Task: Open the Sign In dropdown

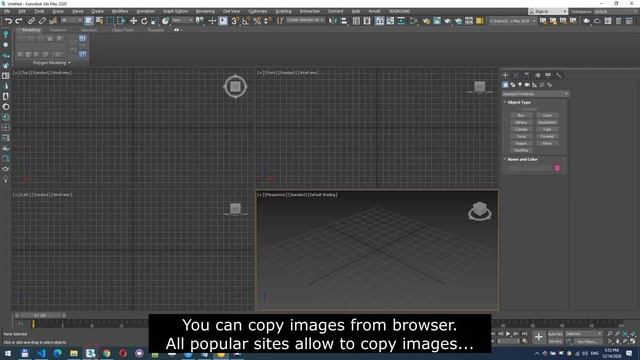Action: (x=548, y=11)
